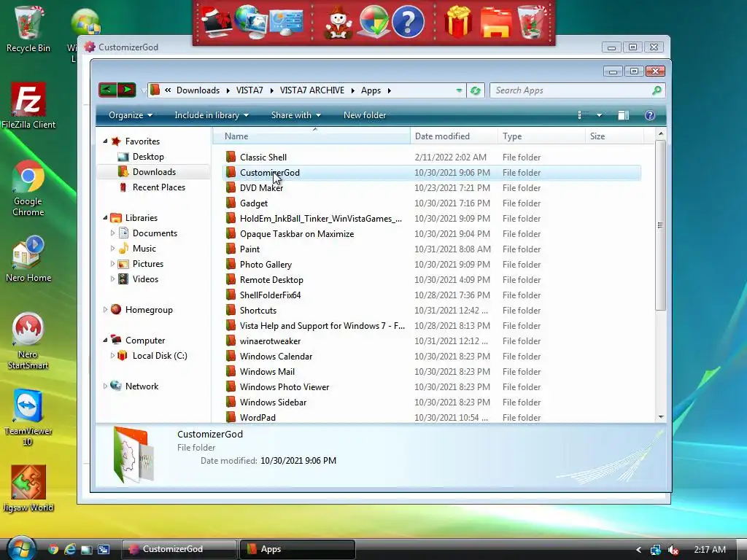
Task: Switch to CustomizerGod taskbar button
Action: [x=179, y=549]
